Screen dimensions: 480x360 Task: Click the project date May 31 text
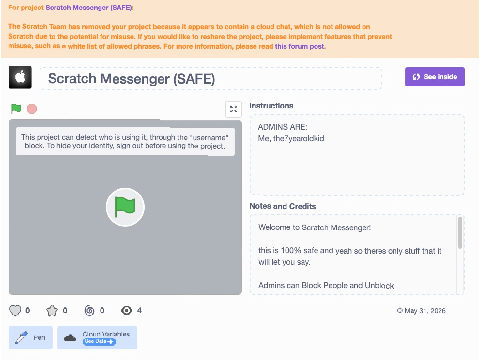point(421,310)
